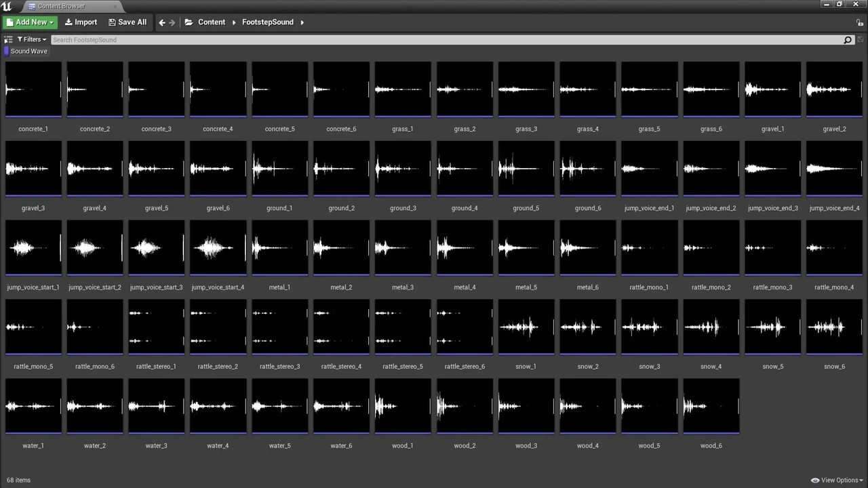Click inside the Search FootstepSound field
868x488 pixels.
click(x=271, y=39)
